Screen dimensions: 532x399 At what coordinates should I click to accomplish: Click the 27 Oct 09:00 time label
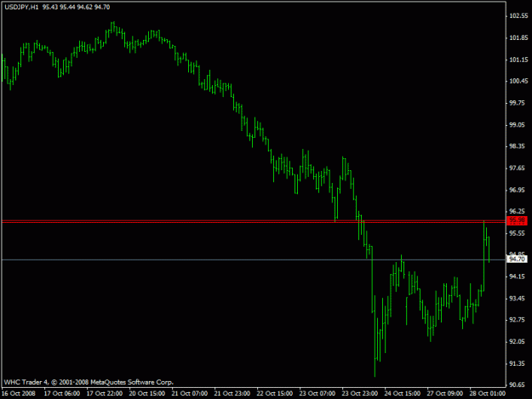click(445, 394)
